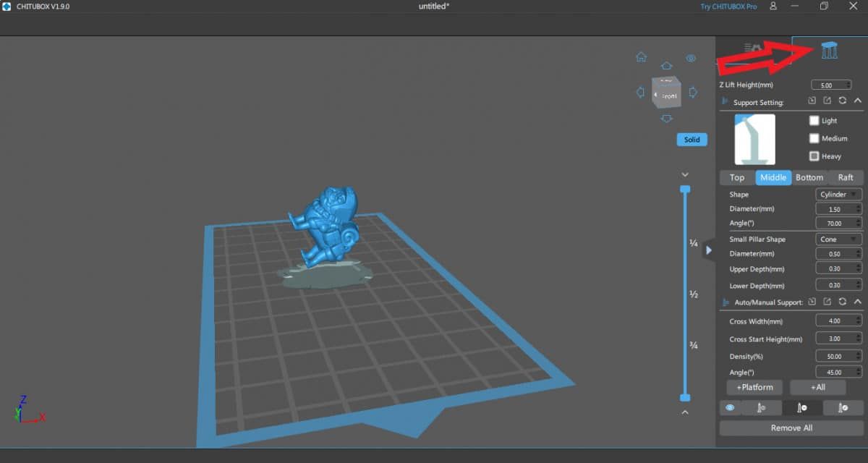
Task: Click the Home view icon above the cube
Action: coord(641,56)
